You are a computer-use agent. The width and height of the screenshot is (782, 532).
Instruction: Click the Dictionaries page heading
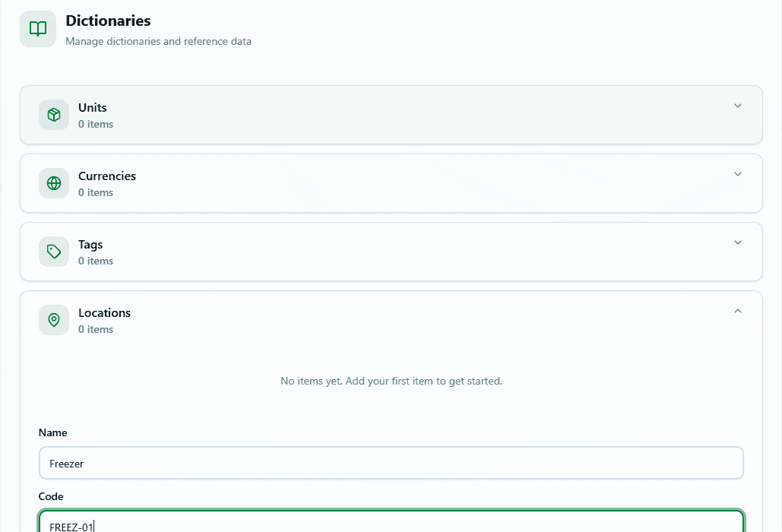click(x=108, y=21)
